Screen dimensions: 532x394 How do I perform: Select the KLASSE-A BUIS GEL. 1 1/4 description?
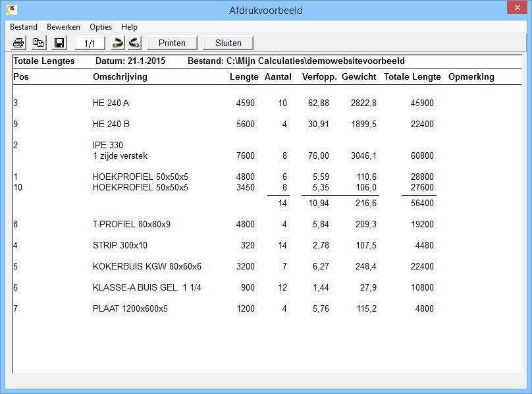[147, 287]
